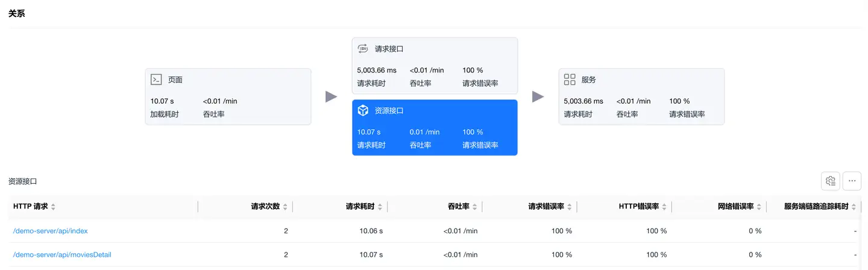This screenshot has width=868, height=270.
Task: Select the blue 资源接口 relation card
Action: pos(435,128)
